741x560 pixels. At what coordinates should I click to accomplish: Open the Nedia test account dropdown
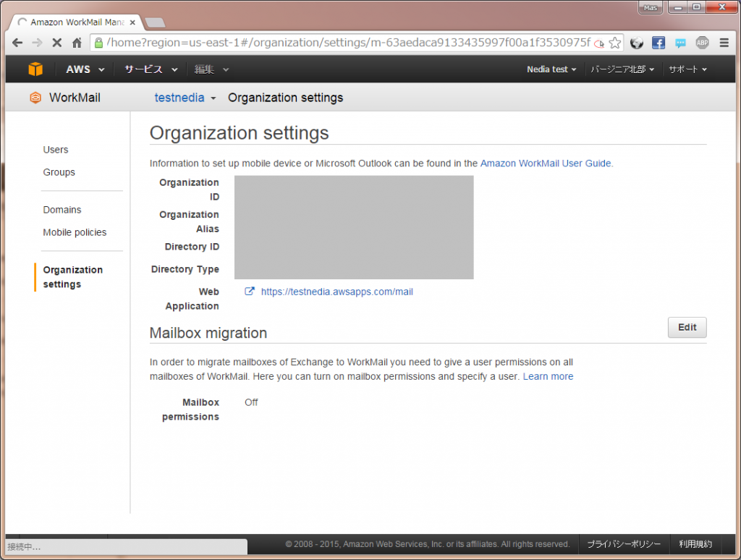(551, 69)
